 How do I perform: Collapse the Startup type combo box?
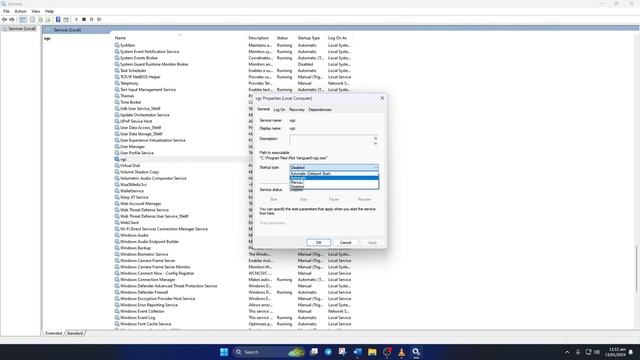point(334,167)
